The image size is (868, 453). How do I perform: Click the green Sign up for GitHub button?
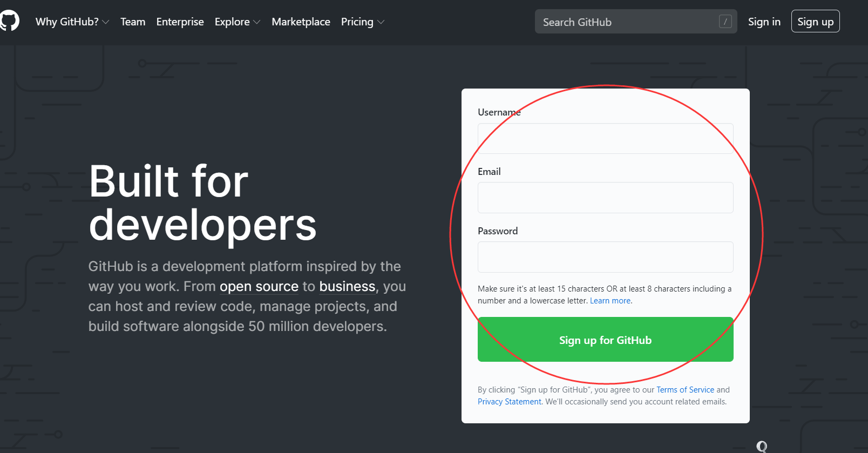pos(606,340)
